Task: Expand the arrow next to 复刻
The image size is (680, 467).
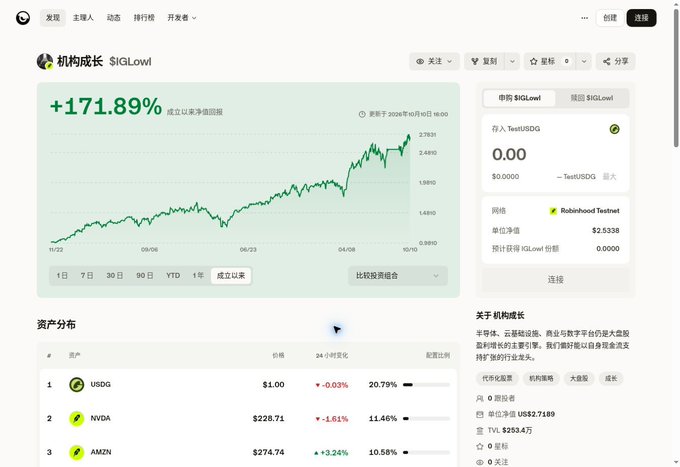Action: (x=512, y=62)
